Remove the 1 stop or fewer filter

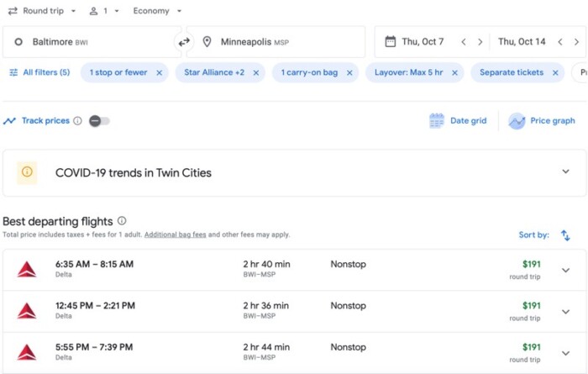point(160,73)
